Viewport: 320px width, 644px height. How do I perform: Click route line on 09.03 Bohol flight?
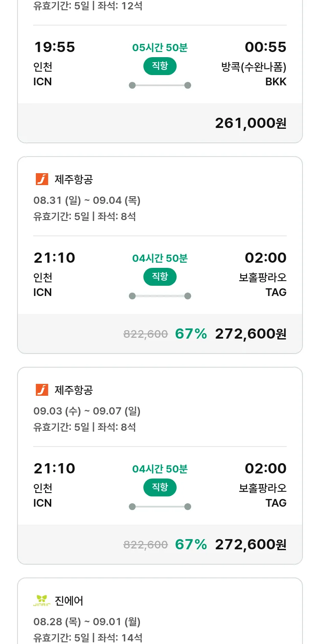click(x=160, y=507)
